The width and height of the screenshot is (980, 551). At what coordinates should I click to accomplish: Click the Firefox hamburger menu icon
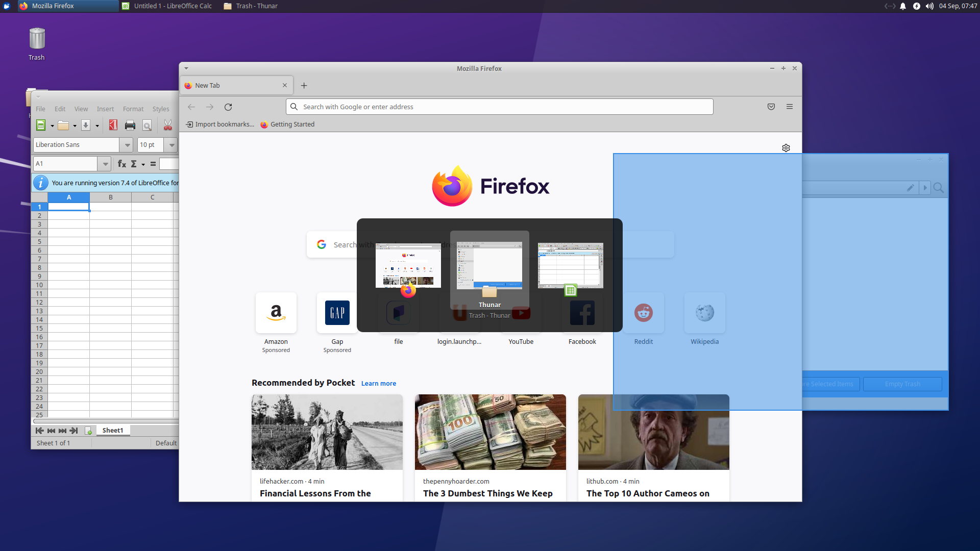790,106
